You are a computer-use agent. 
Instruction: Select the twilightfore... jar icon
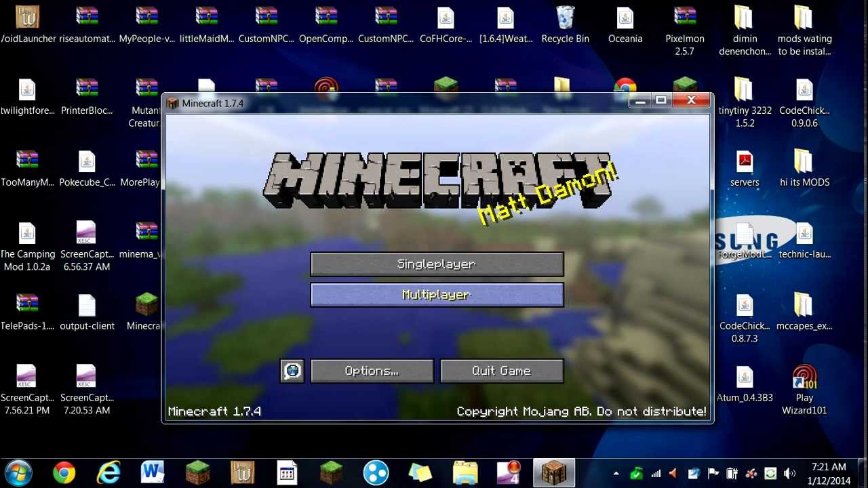[27, 96]
